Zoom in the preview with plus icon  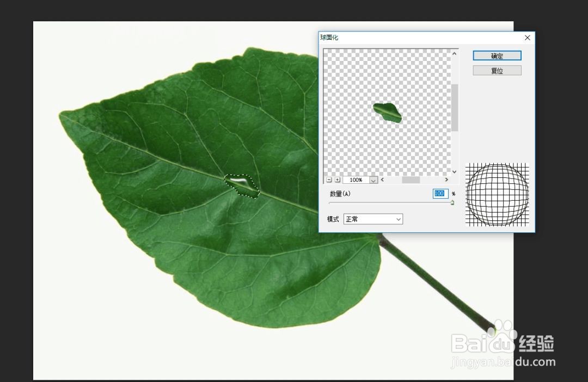(337, 180)
